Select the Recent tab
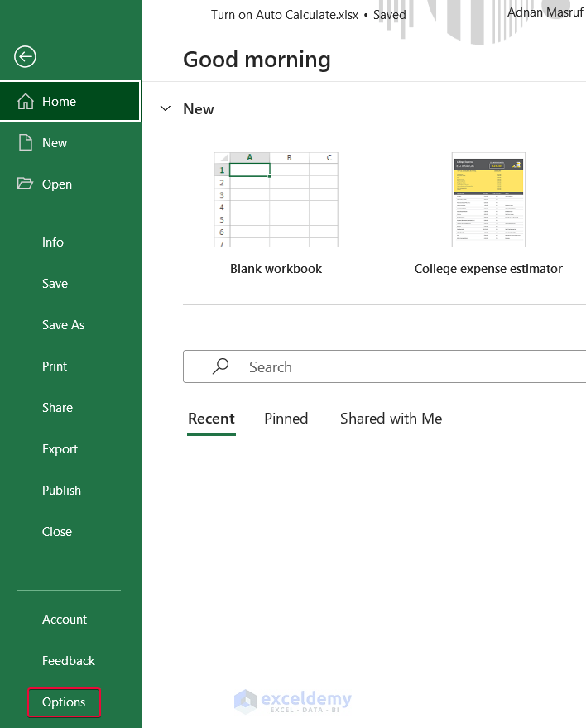Viewport: 586px width, 728px height. point(211,419)
